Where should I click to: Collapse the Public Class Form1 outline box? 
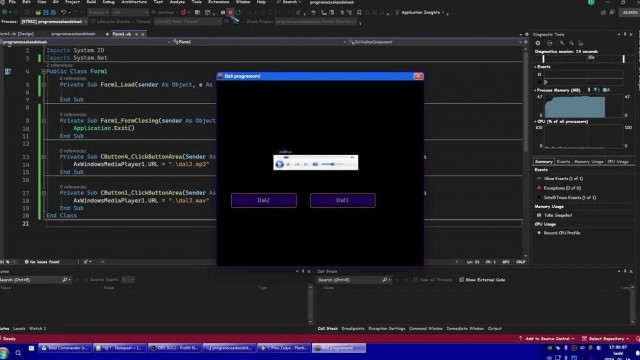[x=44, y=71]
